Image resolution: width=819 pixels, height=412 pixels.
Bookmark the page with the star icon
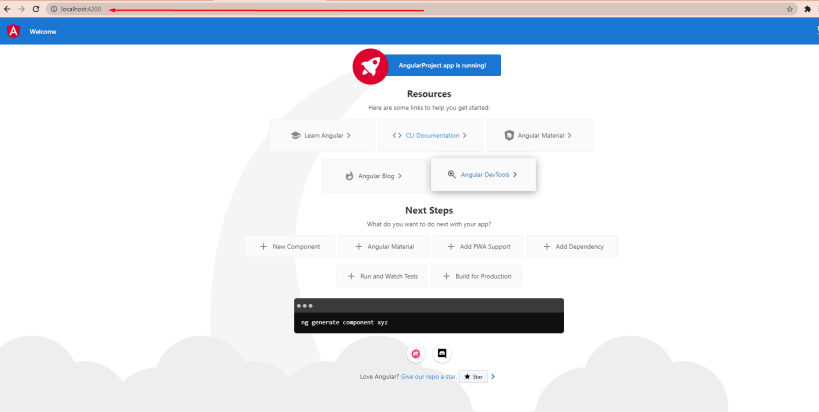789,9
